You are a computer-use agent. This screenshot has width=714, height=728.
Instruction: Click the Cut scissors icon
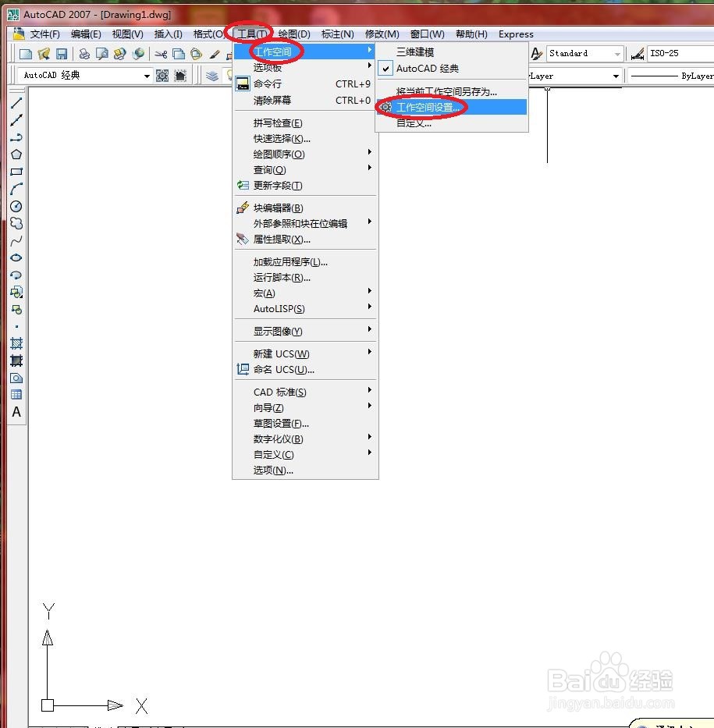tap(161, 54)
